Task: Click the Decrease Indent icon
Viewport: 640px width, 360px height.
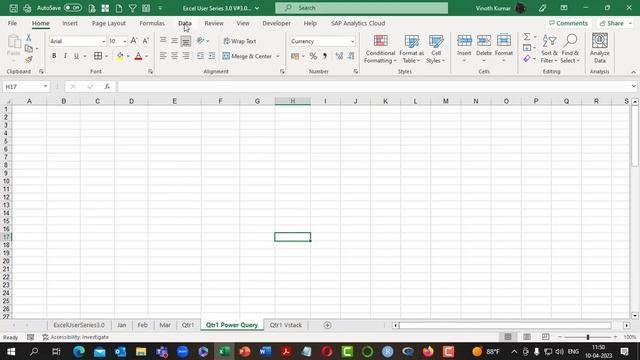Action: (200, 56)
